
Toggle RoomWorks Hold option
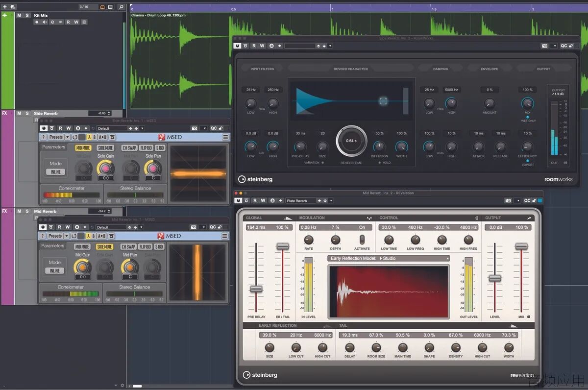[379, 162]
